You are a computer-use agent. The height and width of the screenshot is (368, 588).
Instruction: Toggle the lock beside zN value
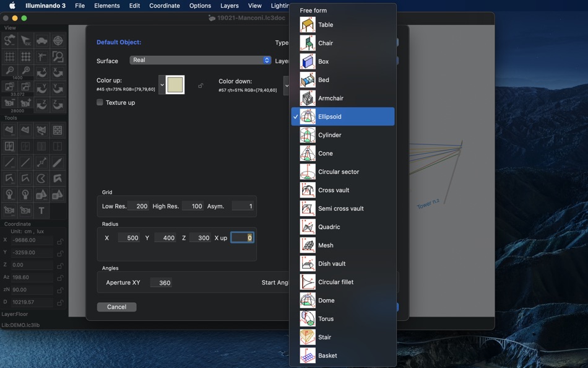(59, 291)
